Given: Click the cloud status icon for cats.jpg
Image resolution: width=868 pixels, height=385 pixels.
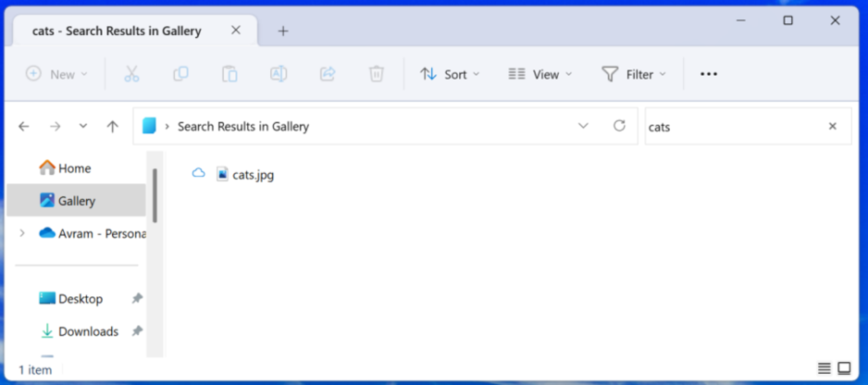Looking at the screenshot, I should tap(198, 173).
